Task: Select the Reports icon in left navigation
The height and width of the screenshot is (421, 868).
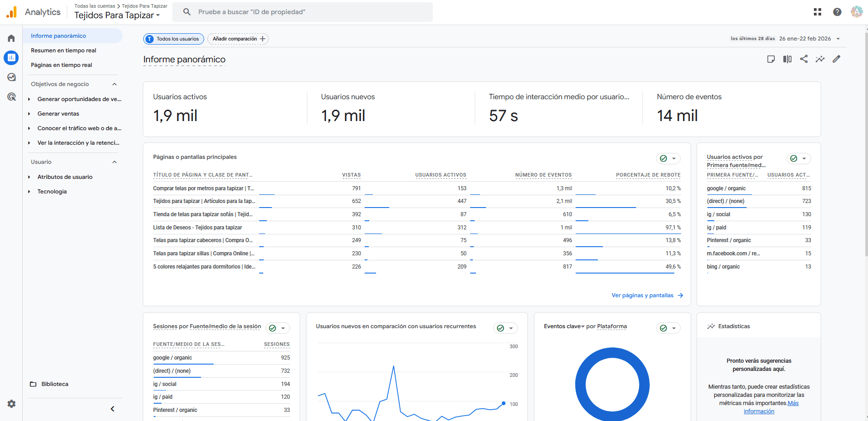Action: pos(11,58)
